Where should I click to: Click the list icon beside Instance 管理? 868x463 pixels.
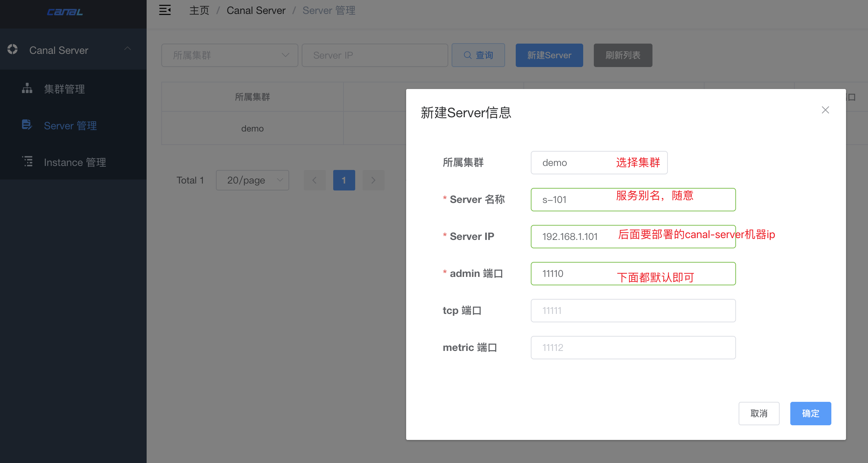click(27, 162)
